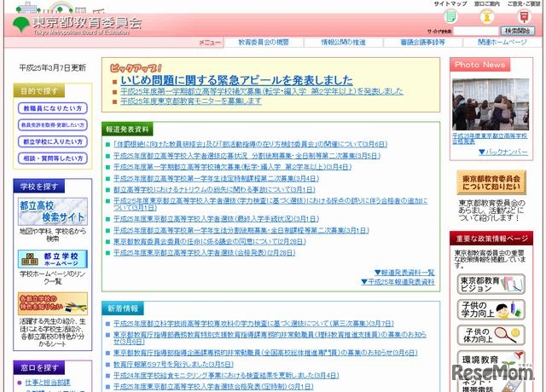Click the ▼バックナンバー link

503,152
